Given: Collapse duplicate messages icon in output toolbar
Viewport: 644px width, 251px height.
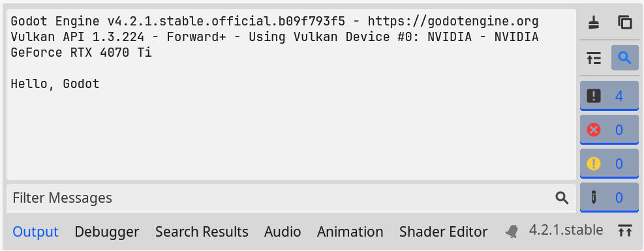Looking at the screenshot, I should 594,59.
